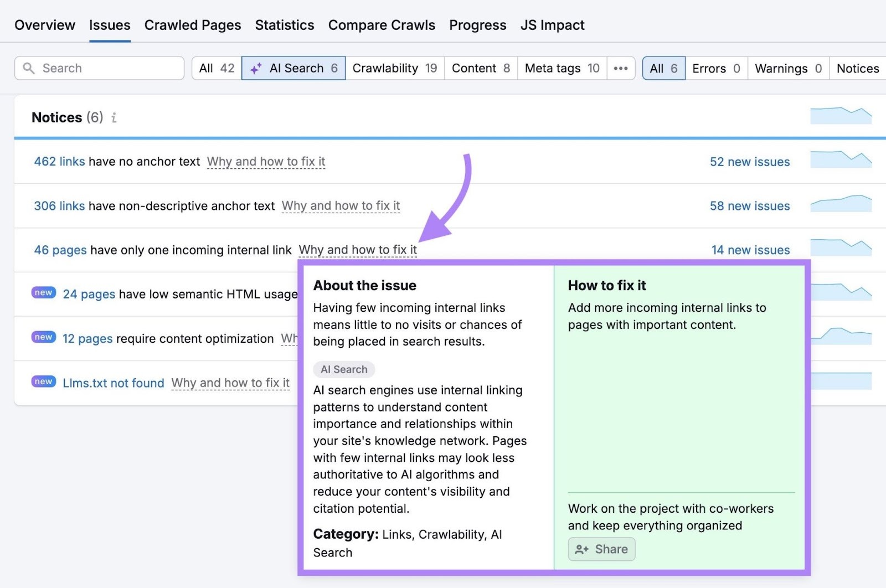The height and width of the screenshot is (588, 886).
Task: Select the Crawlability 19 category filter
Action: 394,68
